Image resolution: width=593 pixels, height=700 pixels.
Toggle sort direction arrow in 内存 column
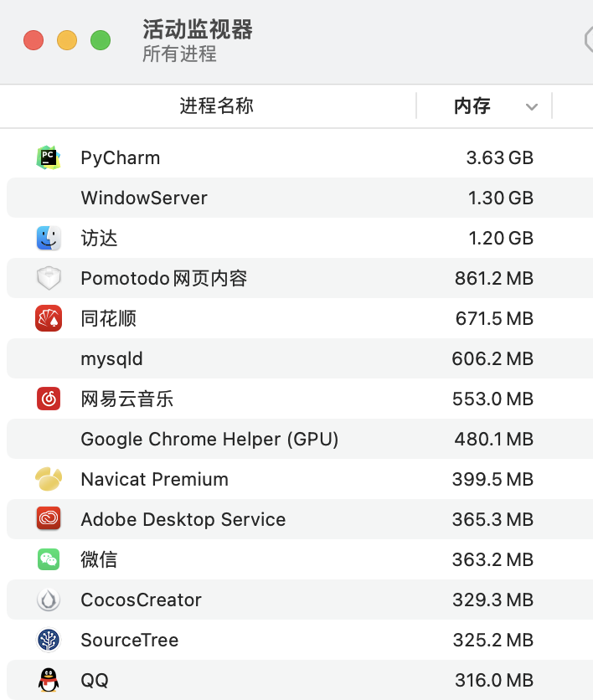[531, 106]
